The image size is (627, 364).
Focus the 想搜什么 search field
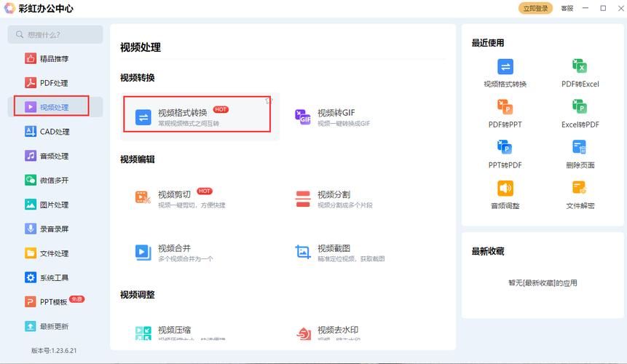[x=55, y=34]
